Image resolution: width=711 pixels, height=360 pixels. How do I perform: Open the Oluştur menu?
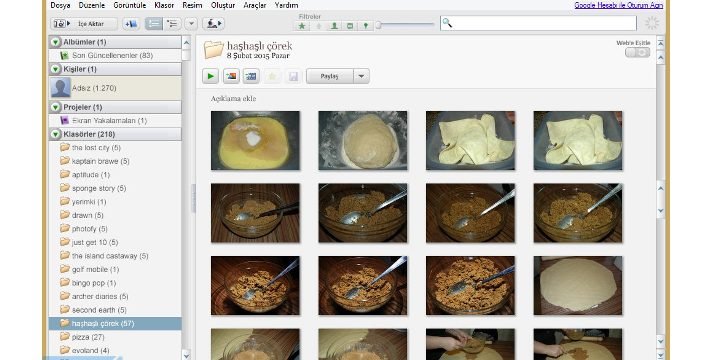pyautogui.click(x=223, y=5)
